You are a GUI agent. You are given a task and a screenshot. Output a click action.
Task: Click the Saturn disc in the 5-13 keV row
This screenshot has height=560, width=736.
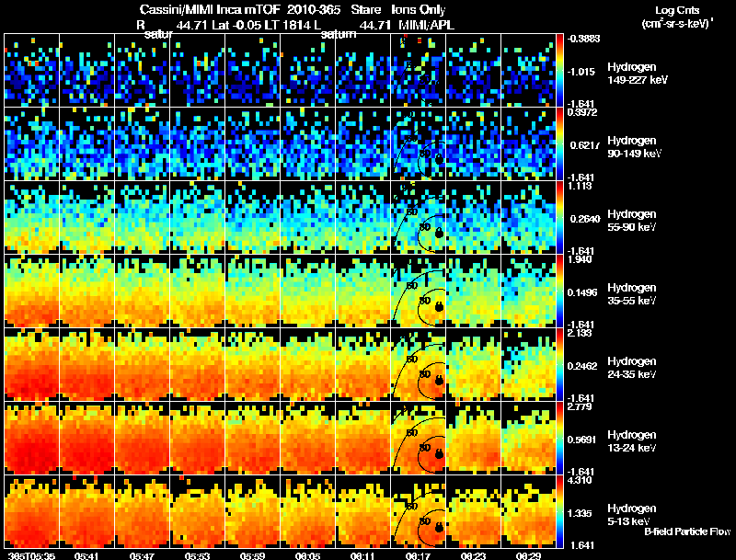click(x=439, y=527)
